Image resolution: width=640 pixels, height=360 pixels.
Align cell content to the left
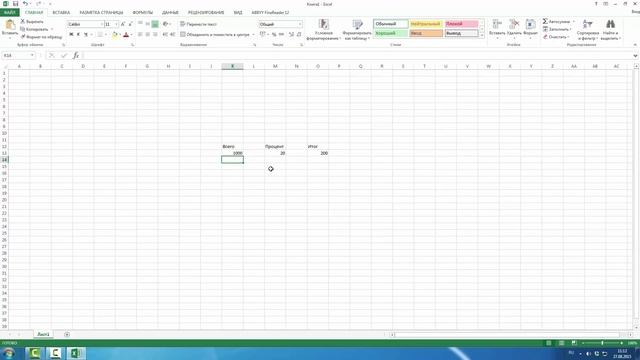tap(140, 35)
